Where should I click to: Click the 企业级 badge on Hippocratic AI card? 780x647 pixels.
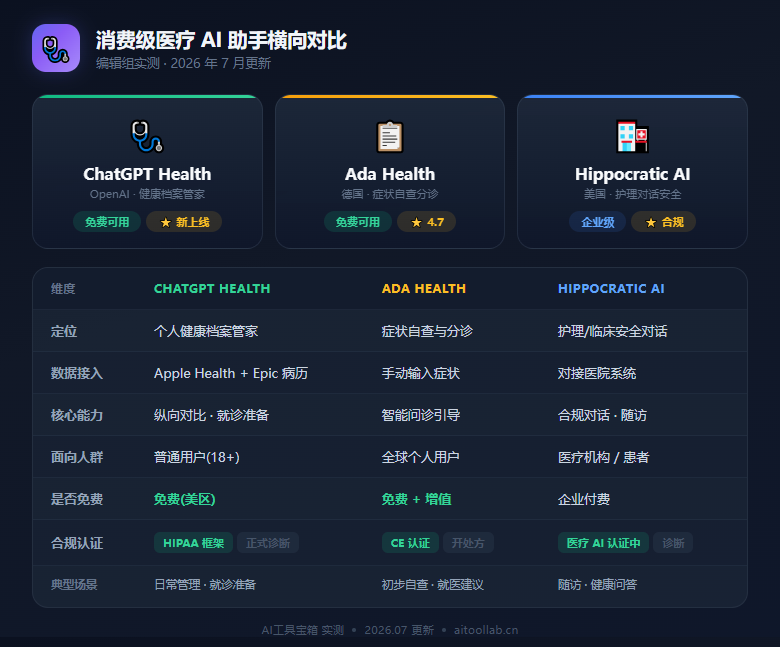(597, 222)
